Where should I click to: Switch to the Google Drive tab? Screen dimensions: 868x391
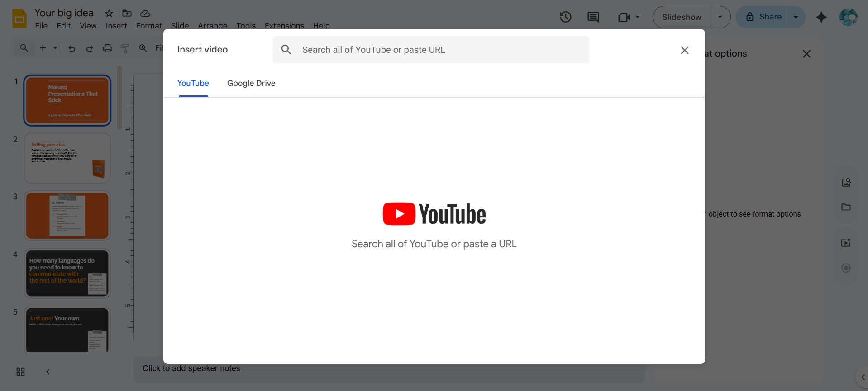[251, 83]
